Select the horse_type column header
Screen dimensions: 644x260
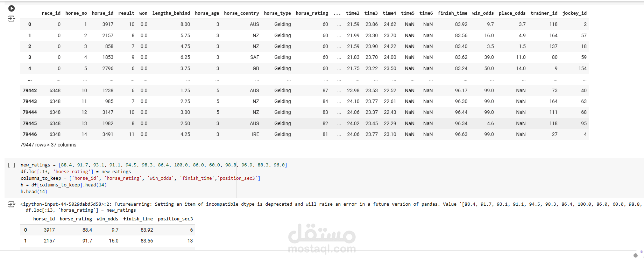[277, 13]
